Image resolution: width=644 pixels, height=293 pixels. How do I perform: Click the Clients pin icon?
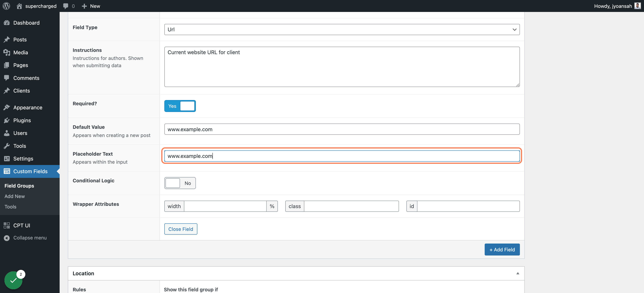7,91
